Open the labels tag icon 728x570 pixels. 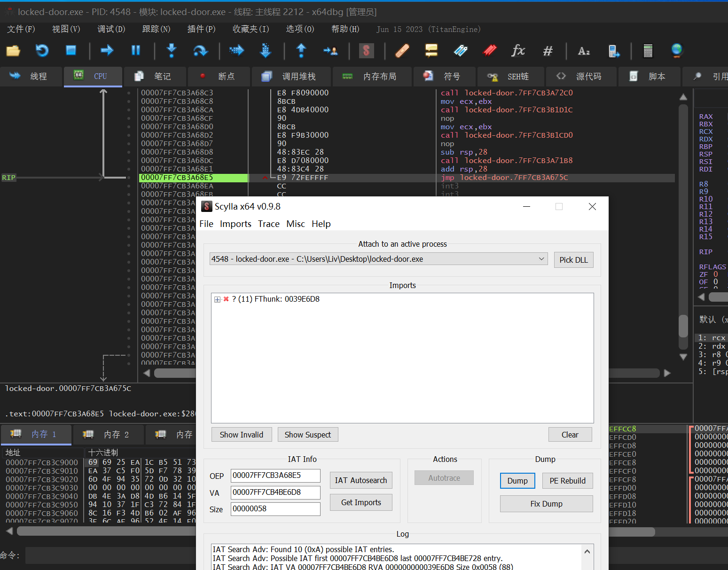pos(461,50)
